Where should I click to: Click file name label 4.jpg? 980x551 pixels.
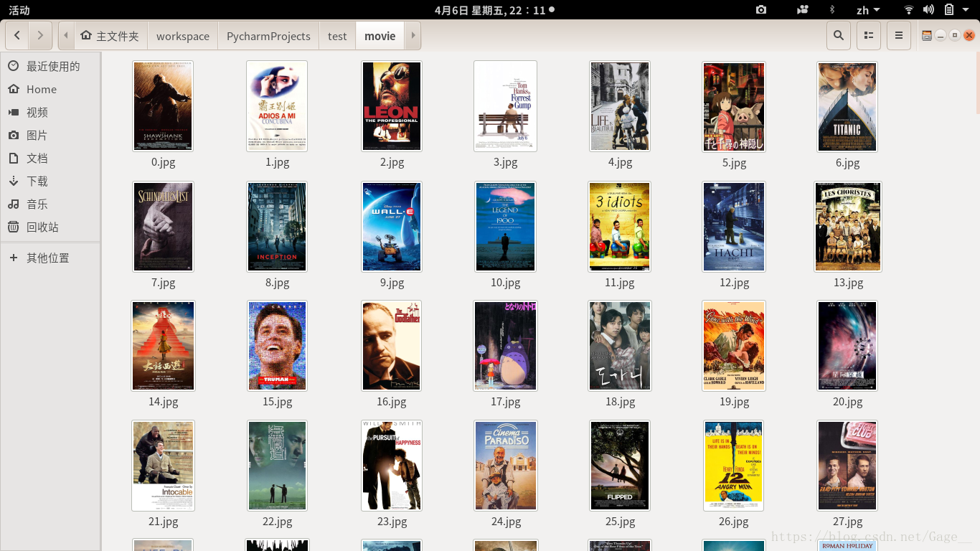tap(620, 162)
